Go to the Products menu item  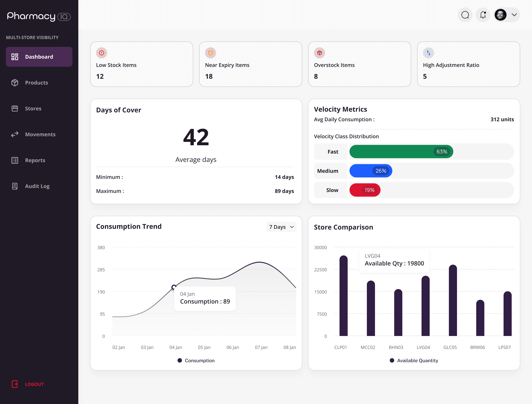pyautogui.click(x=37, y=83)
